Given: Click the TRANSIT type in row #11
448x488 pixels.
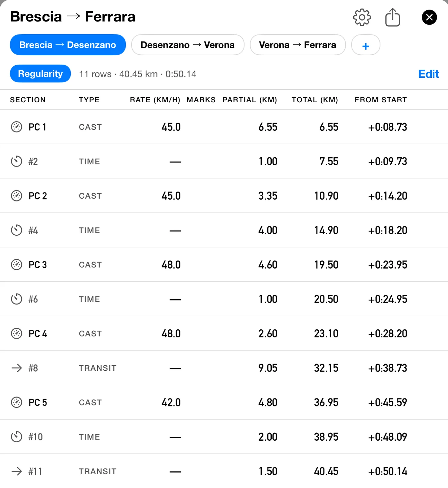Looking at the screenshot, I should coord(98,471).
